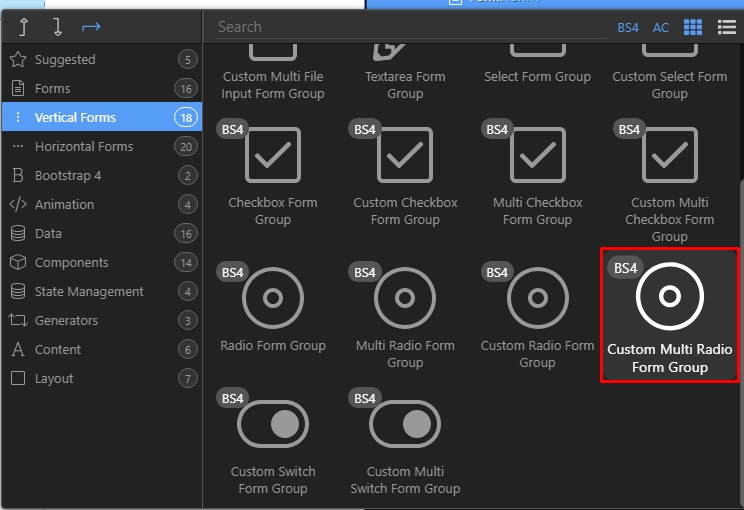Add the Custom Switch Form Group
The height and width of the screenshot is (510, 744).
tap(273, 442)
